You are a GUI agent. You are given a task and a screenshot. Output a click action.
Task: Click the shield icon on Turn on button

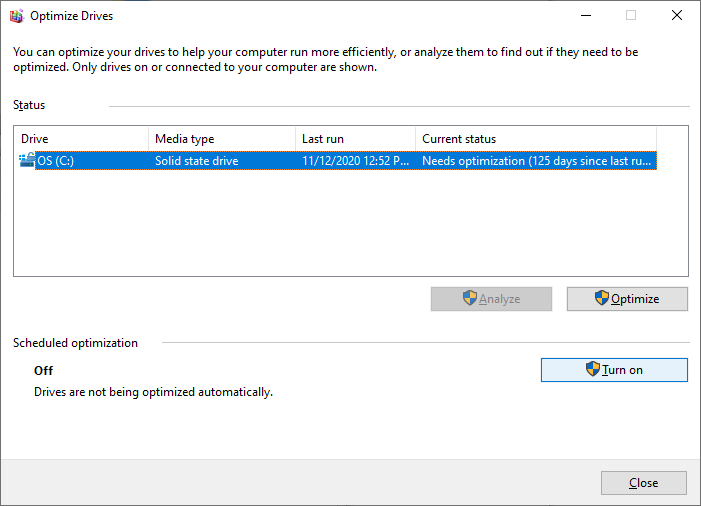[592, 369]
